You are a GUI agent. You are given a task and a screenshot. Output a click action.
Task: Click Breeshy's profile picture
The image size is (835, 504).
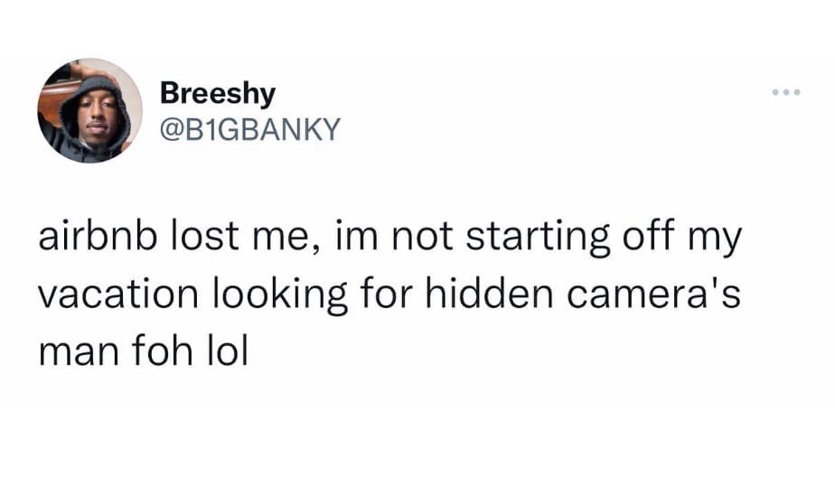(89, 111)
